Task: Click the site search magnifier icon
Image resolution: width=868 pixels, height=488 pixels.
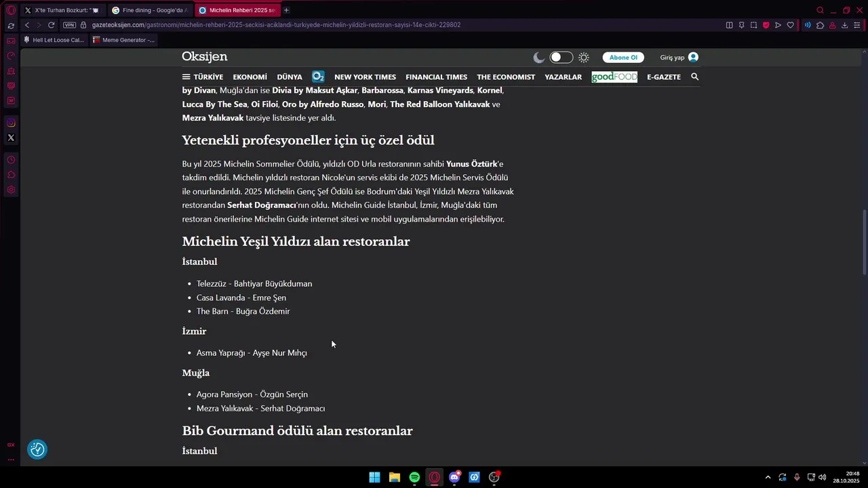Action: click(x=694, y=77)
